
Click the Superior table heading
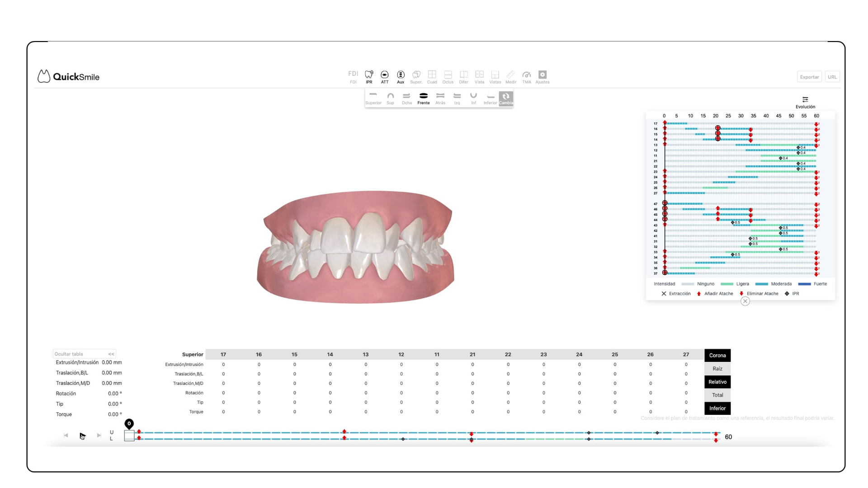[193, 355]
